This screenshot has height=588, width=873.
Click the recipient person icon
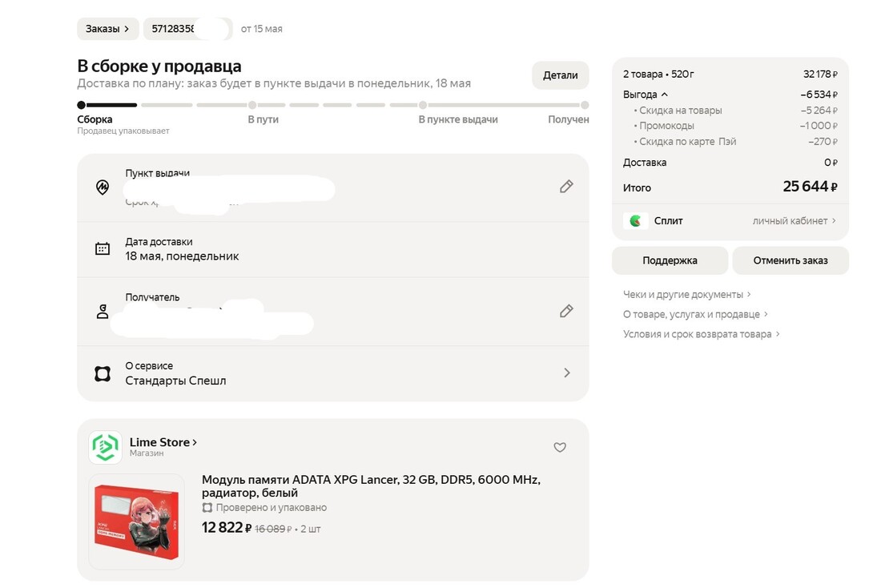[x=103, y=312]
